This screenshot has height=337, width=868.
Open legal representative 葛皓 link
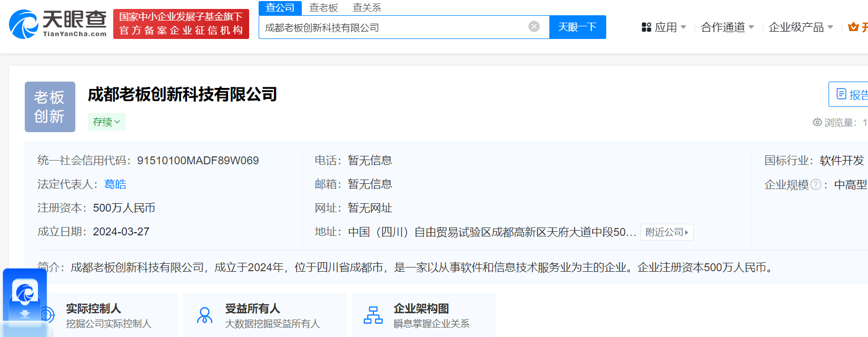click(115, 184)
